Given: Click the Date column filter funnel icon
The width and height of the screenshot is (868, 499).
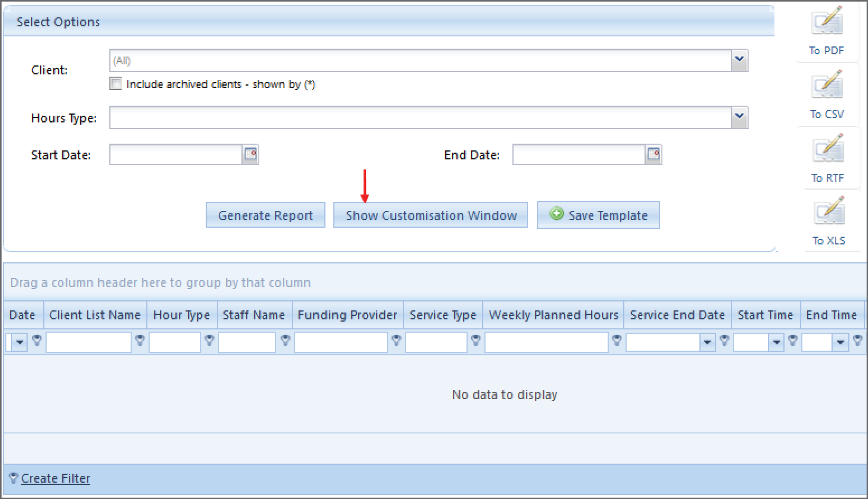Looking at the screenshot, I should pyautogui.click(x=37, y=340).
